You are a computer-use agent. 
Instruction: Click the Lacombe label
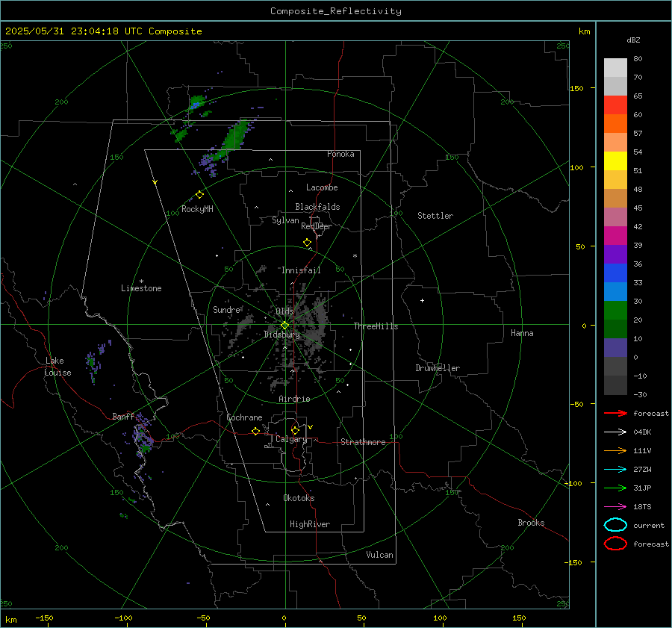[x=322, y=187]
